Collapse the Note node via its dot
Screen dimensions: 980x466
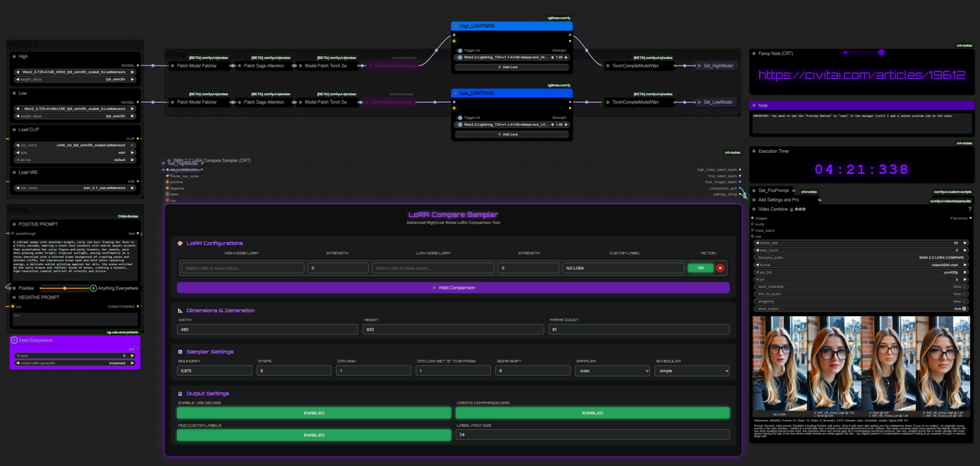coord(754,105)
